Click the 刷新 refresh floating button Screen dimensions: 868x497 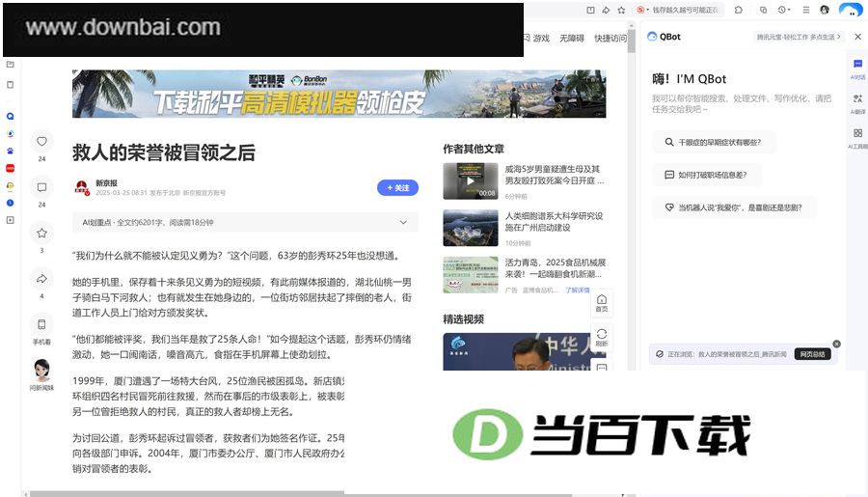click(602, 338)
